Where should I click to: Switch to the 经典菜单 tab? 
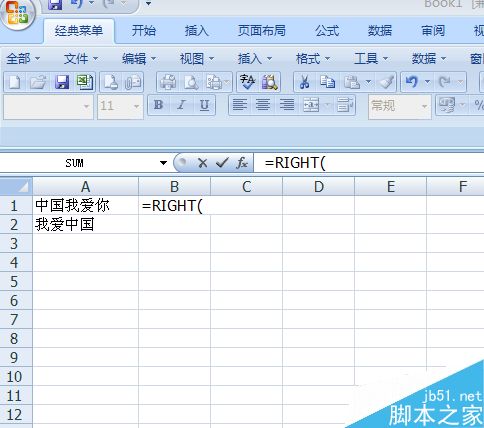click(x=79, y=31)
